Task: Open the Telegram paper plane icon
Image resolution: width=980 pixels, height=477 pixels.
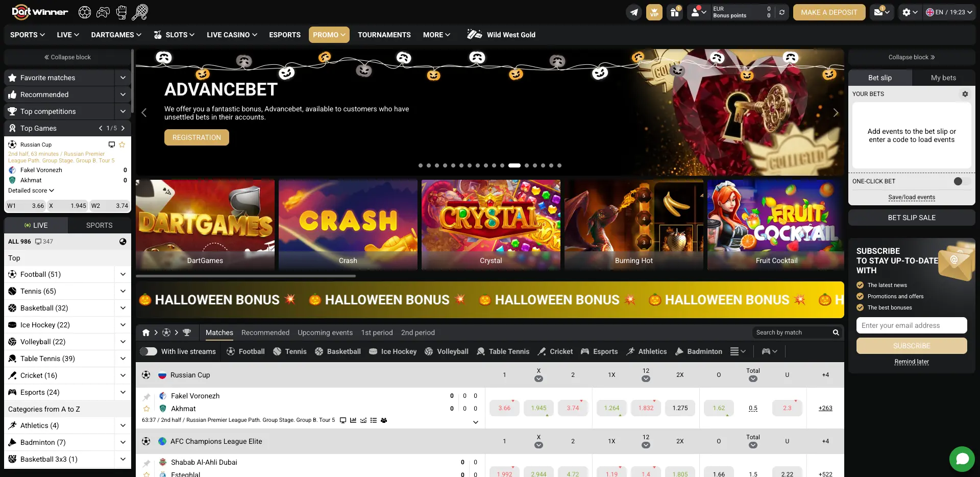Action: (x=634, y=12)
